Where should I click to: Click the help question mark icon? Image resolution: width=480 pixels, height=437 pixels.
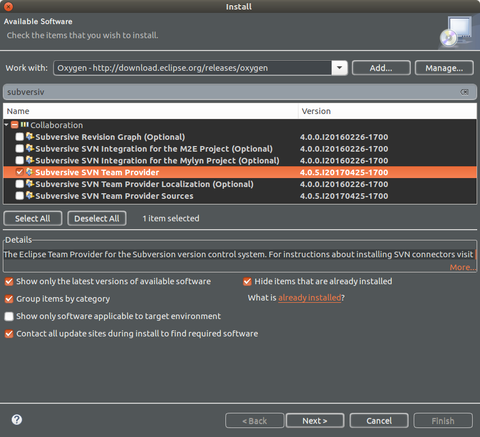point(17,420)
